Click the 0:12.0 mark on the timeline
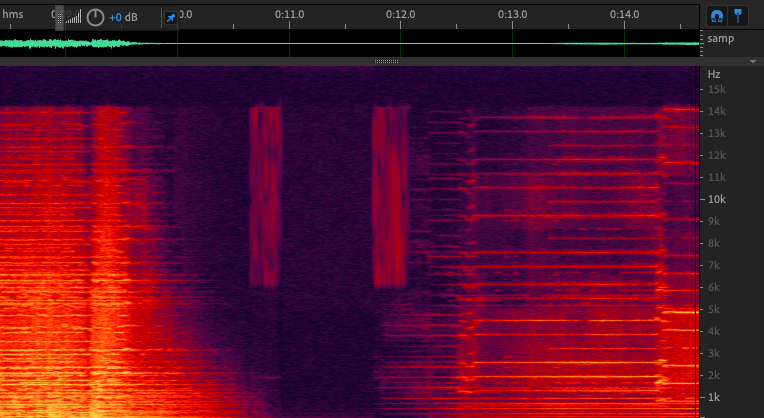 (400, 14)
